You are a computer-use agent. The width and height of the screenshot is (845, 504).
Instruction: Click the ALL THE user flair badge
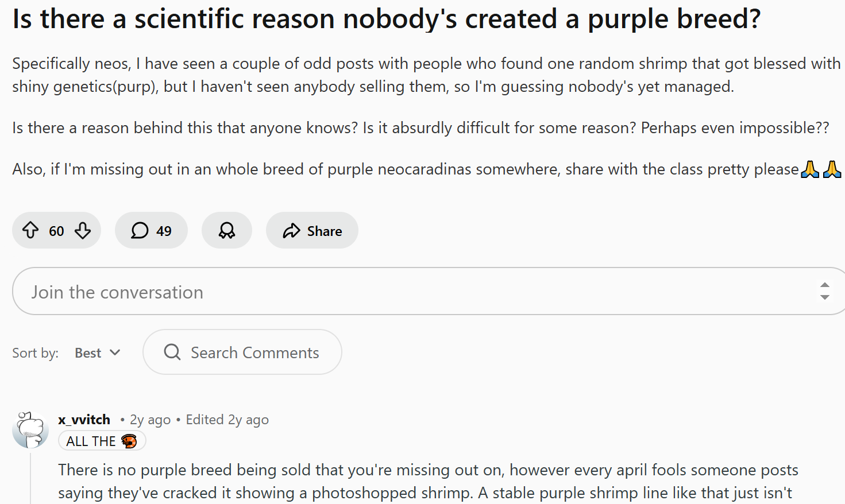[x=91, y=441]
